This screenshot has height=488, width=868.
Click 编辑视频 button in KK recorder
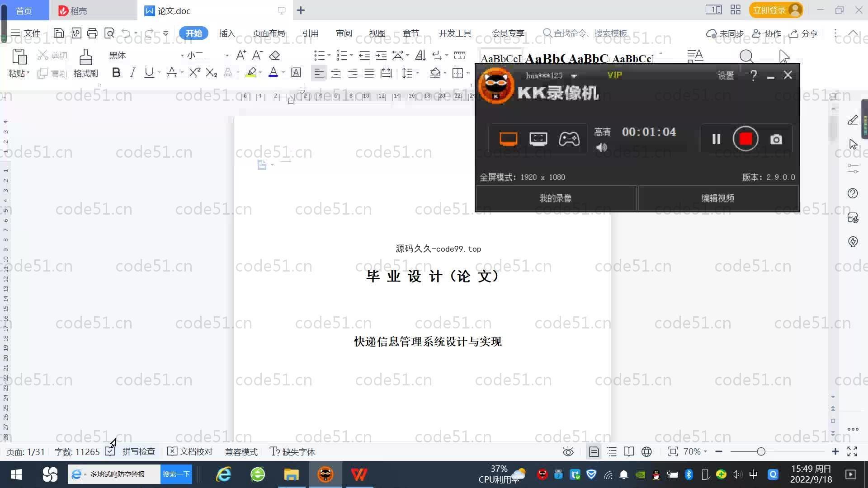(x=717, y=198)
